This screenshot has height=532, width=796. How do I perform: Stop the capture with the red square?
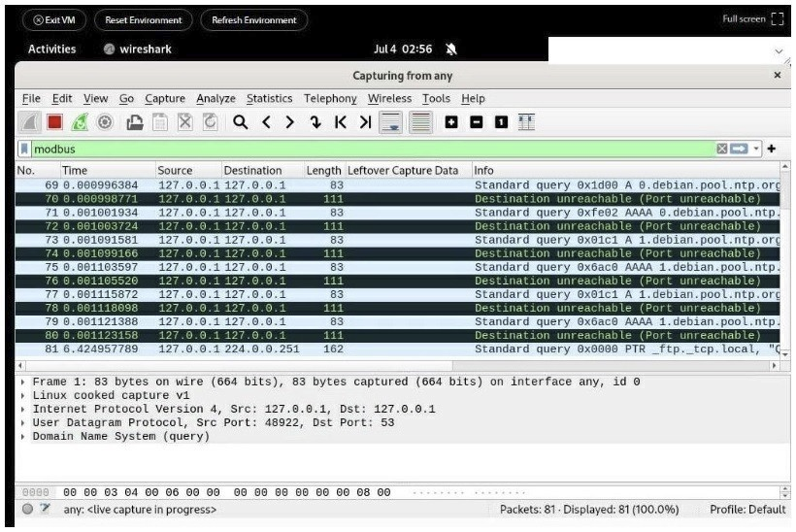coord(54,122)
